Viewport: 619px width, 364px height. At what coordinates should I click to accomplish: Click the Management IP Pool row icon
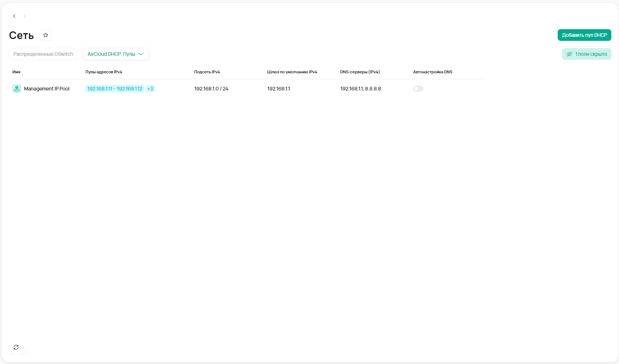pos(17,89)
